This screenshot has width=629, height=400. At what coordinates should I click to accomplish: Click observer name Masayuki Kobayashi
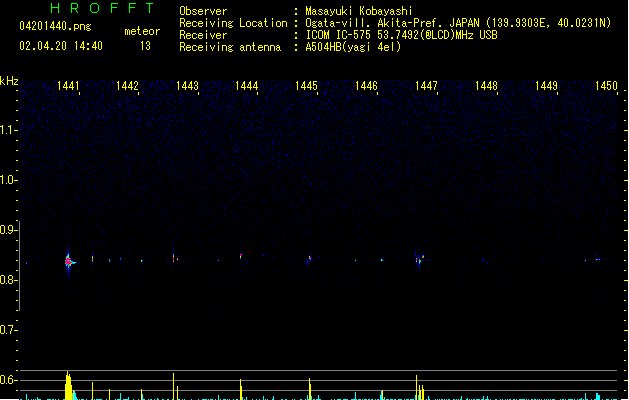coord(359,11)
